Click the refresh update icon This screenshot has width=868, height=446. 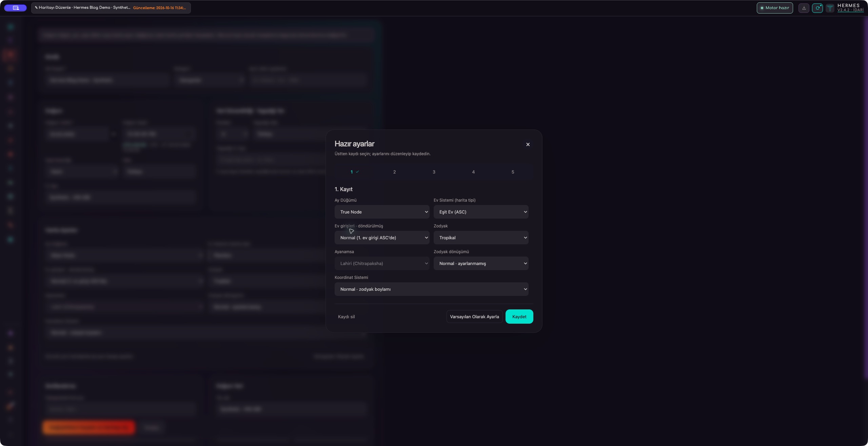(x=817, y=8)
